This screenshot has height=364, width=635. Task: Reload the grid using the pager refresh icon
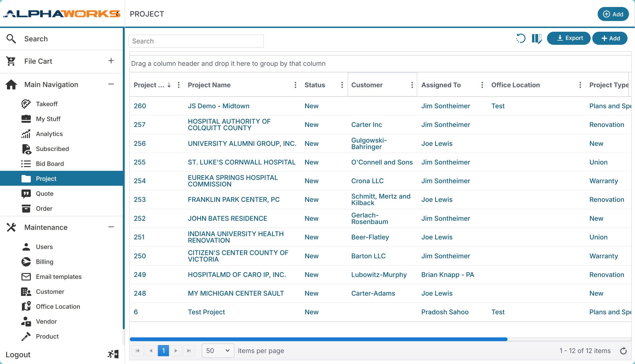click(x=623, y=351)
